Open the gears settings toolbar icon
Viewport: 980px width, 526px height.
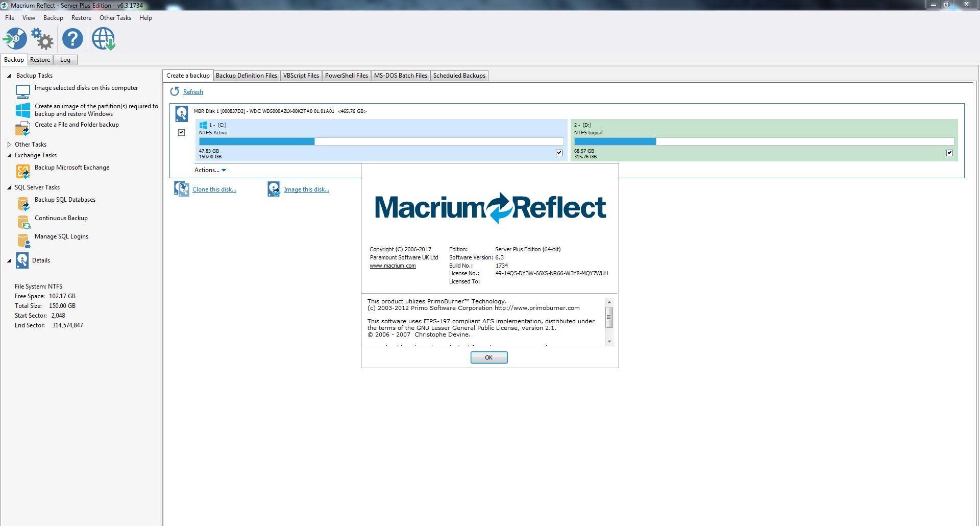coord(42,39)
